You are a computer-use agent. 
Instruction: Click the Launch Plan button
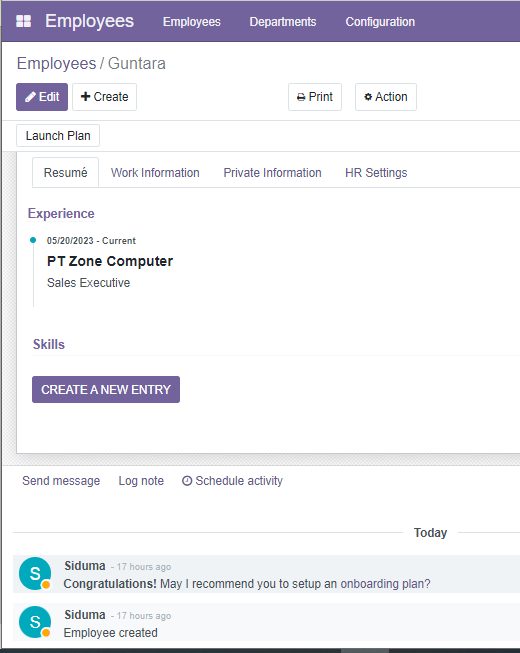click(x=58, y=136)
